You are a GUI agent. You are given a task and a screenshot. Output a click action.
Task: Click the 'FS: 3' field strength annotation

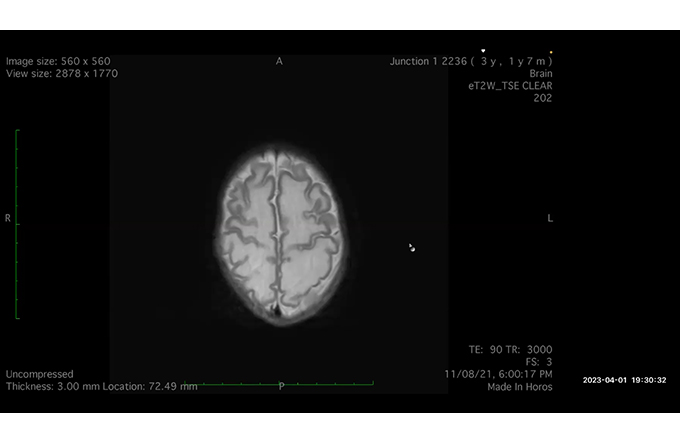(538, 362)
